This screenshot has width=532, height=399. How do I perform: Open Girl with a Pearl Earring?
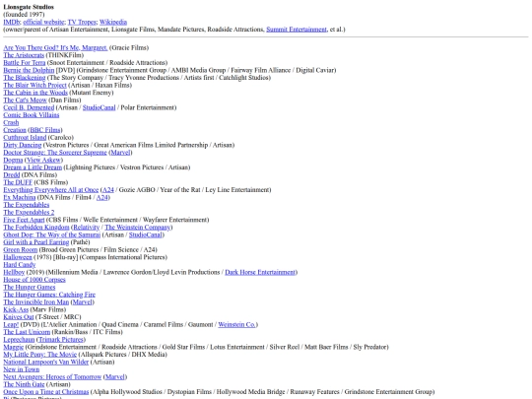pyautogui.click(x=36, y=242)
